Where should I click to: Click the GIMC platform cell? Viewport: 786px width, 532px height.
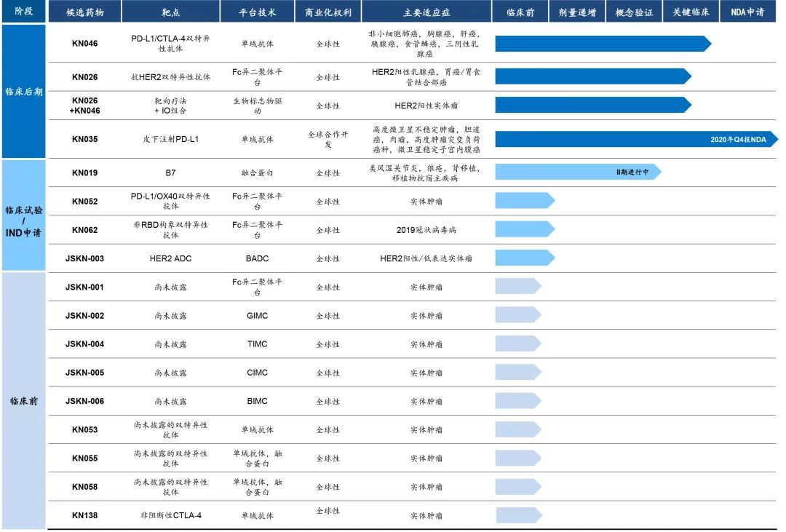click(257, 316)
